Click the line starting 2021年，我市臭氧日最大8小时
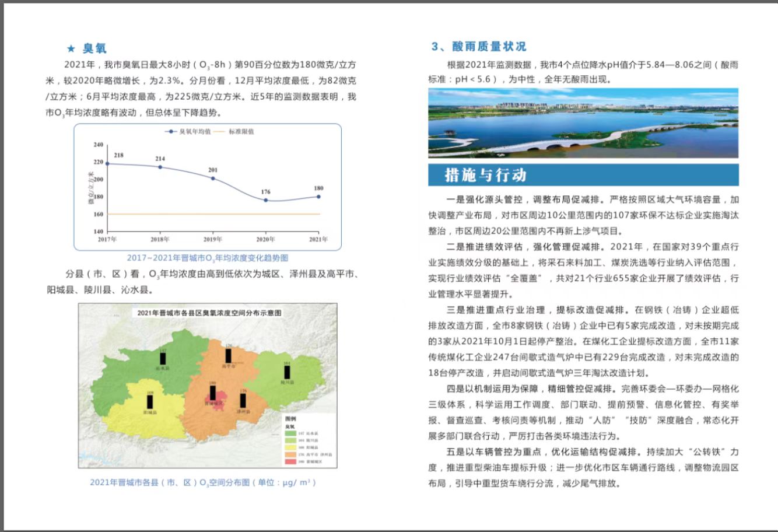Screen dimensions: 778x532 211,64
